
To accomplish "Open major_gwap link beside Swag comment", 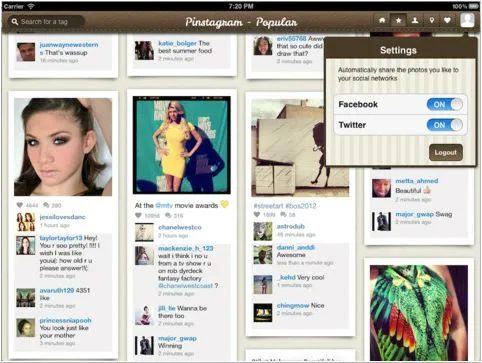I will [415, 214].
